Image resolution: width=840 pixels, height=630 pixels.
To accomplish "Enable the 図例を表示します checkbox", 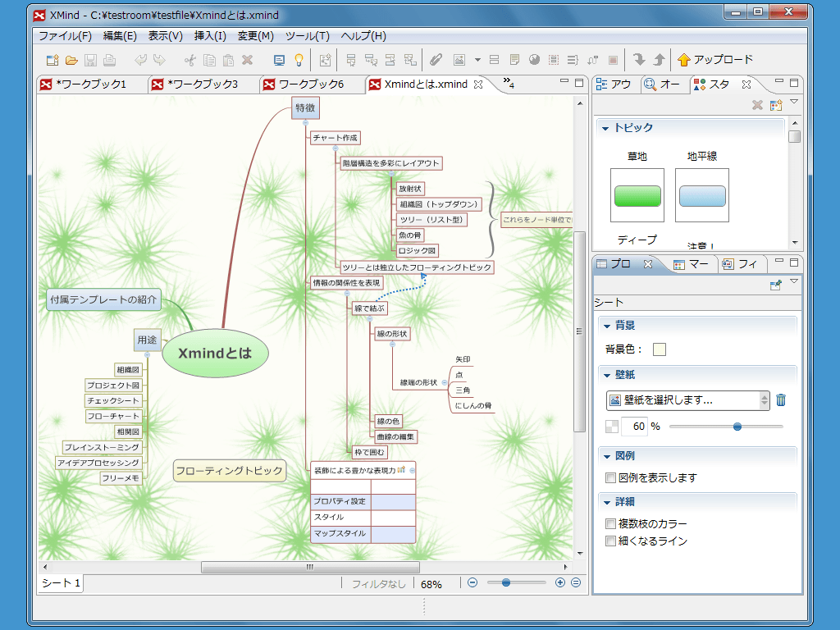I will point(610,478).
